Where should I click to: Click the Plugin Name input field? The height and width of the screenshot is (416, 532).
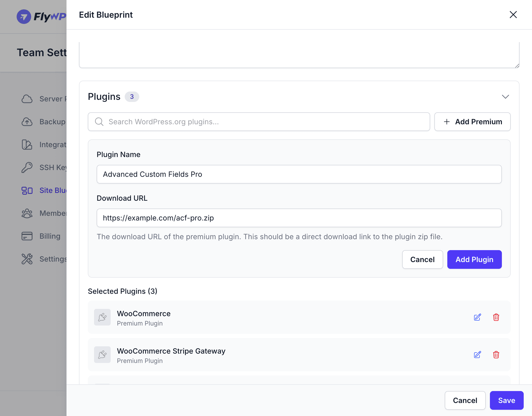pos(299,174)
